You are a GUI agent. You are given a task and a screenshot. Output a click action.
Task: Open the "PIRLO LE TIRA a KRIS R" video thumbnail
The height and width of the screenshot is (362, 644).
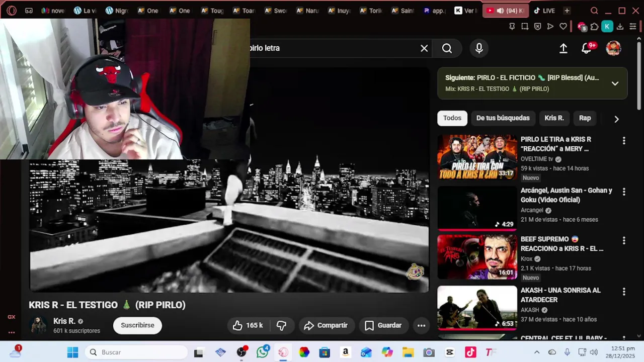pos(477,157)
